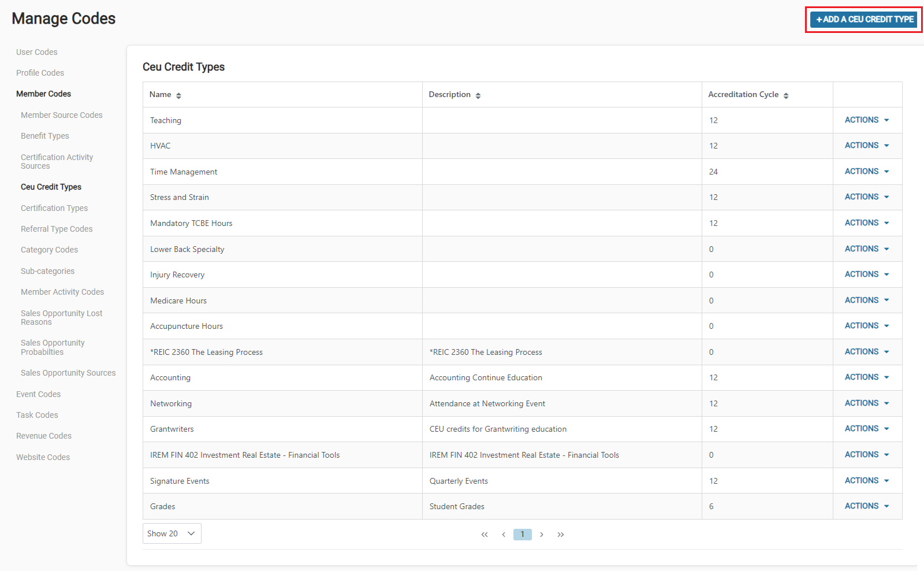
Task: Select Ceu Credit Types sidebar item
Action: [x=51, y=187]
